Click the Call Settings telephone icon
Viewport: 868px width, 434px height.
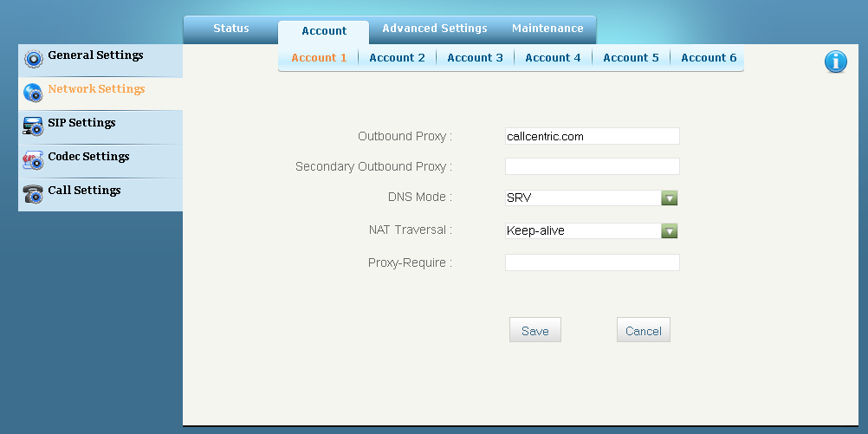tap(33, 194)
